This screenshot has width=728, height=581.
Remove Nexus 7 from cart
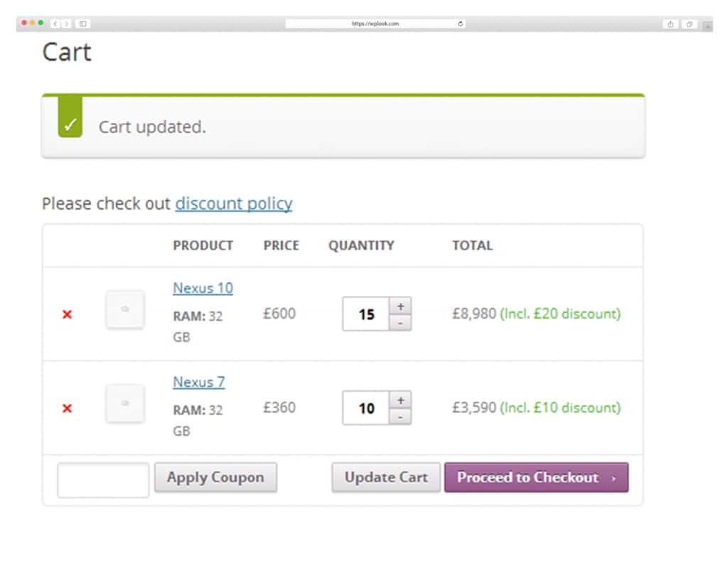pos(67,408)
